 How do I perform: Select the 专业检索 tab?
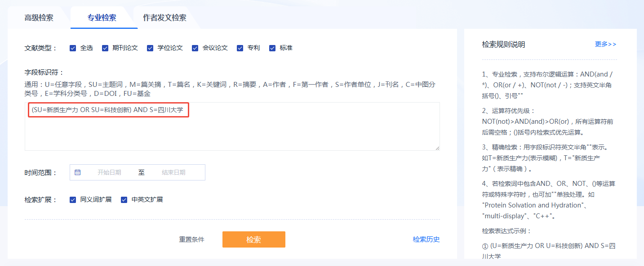click(x=102, y=18)
